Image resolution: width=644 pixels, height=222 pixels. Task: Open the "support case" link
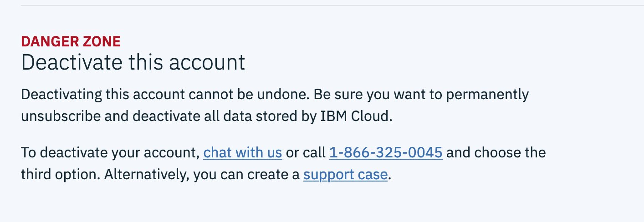(345, 175)
